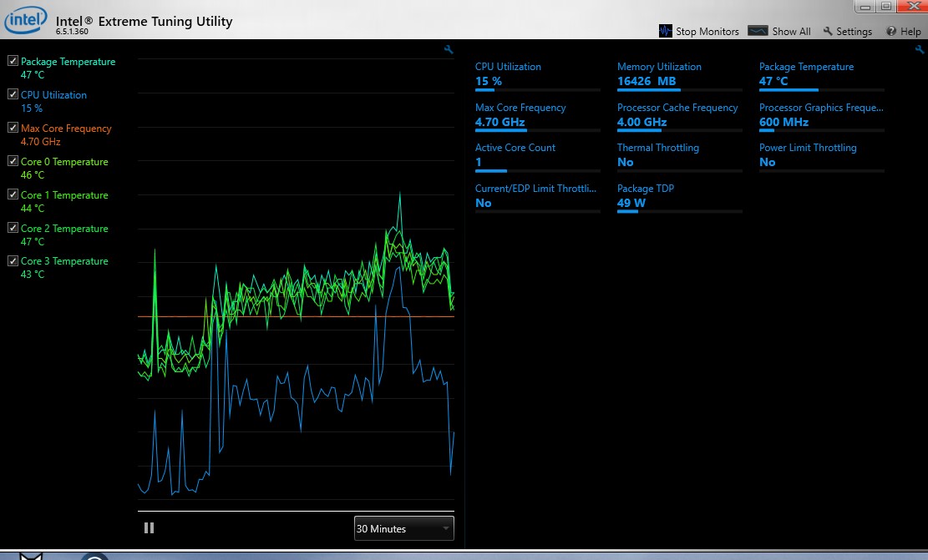Select the Package TDP tile label
The width and height of the screenshot is (928, 560).
click(645, 189)
